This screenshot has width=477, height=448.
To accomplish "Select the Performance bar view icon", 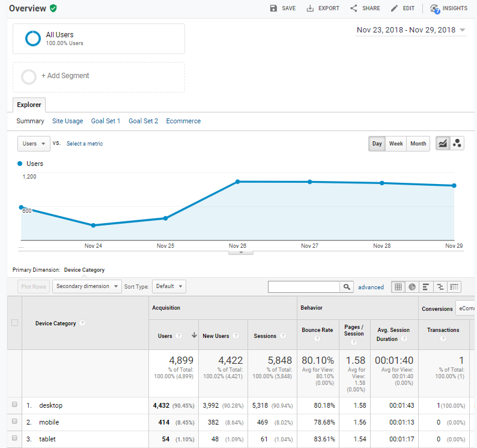I will pos(426,287).
